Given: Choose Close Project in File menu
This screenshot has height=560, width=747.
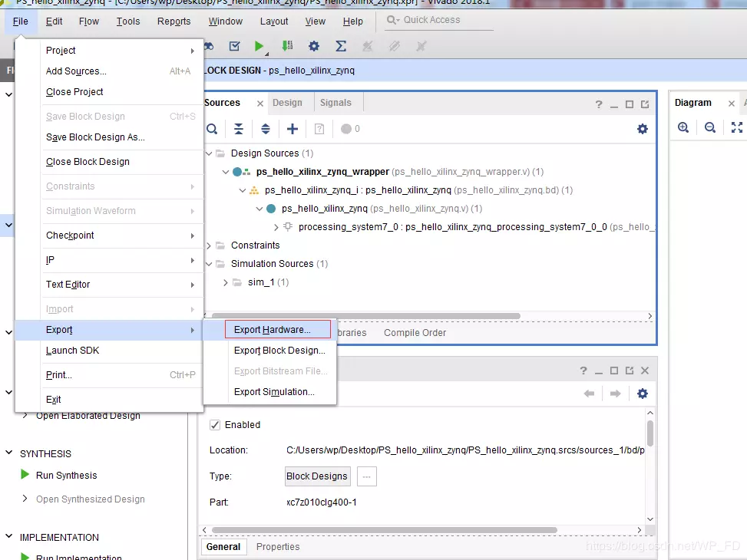Looking at the screenshot, I should (74, 92).
